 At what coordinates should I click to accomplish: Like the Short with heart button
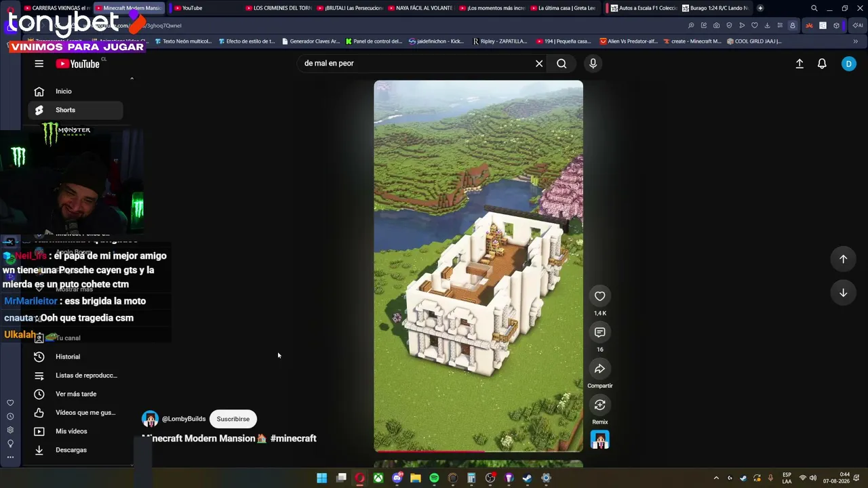coord(599,296)
